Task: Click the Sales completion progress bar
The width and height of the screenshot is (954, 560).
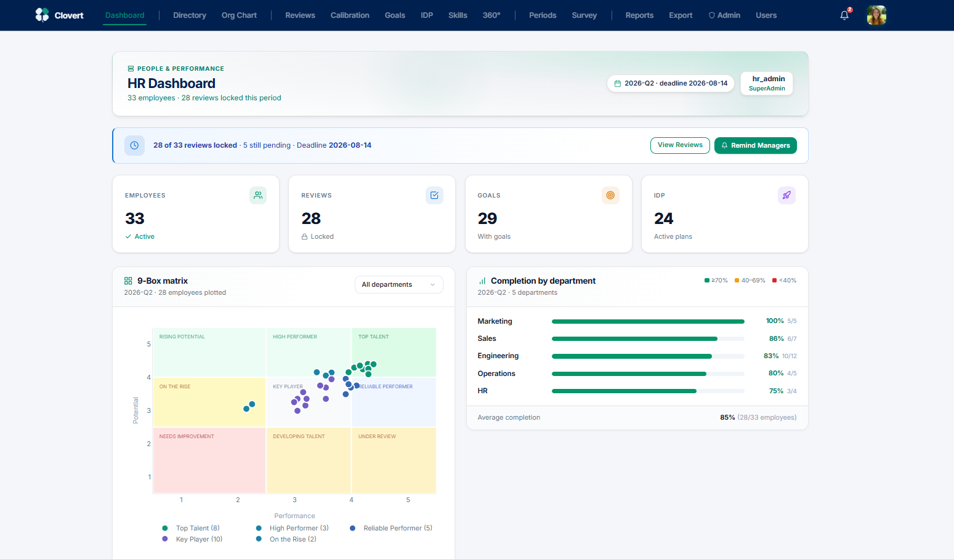Action: (648, 338)
